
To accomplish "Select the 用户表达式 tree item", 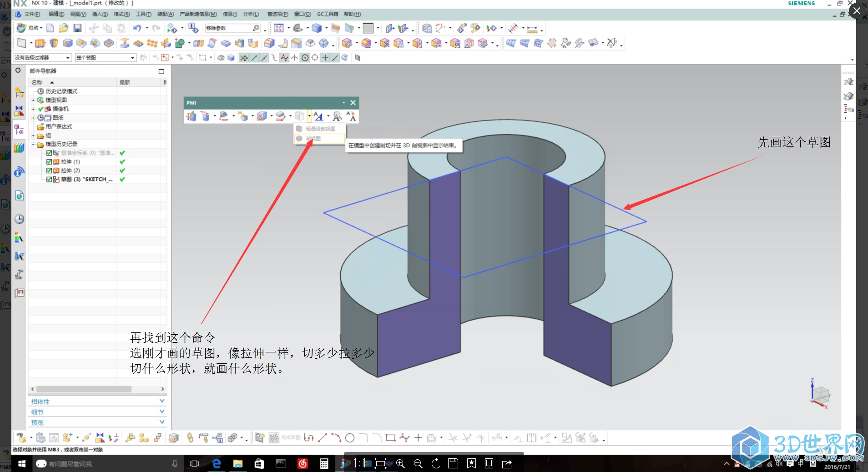I will [x=59, y=127].
